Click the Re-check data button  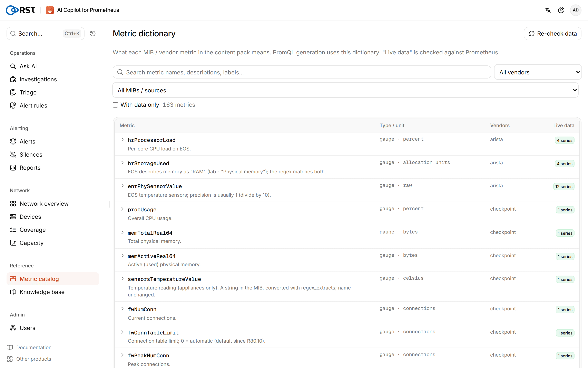coord(552,34)
